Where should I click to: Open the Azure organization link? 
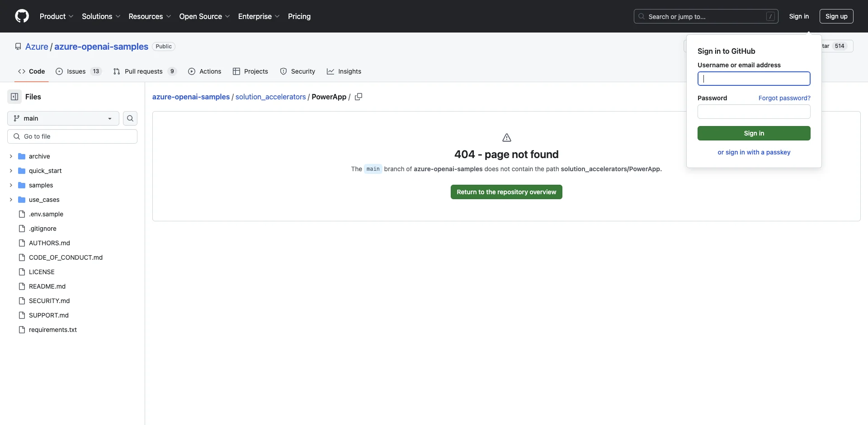tap(37, 47)
